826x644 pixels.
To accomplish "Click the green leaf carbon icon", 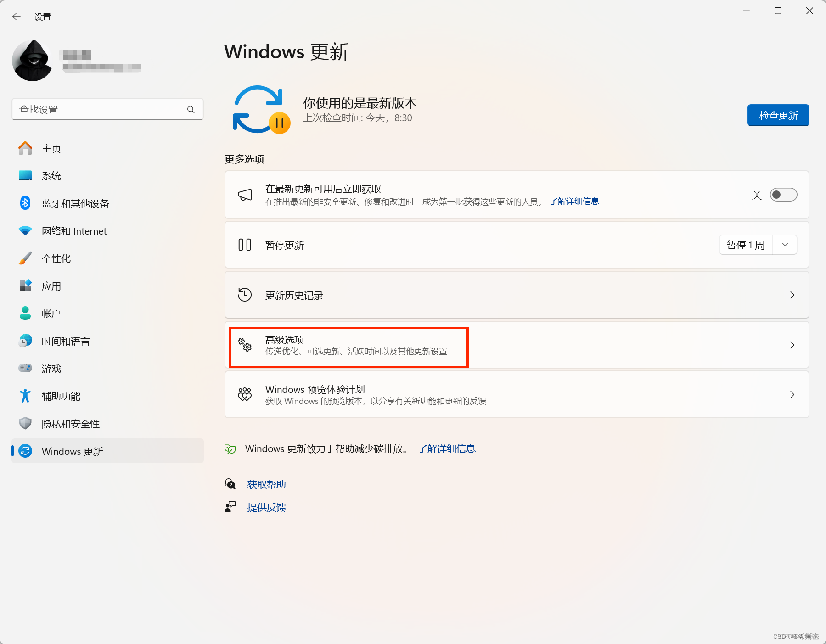I will [x=230, y=449].
